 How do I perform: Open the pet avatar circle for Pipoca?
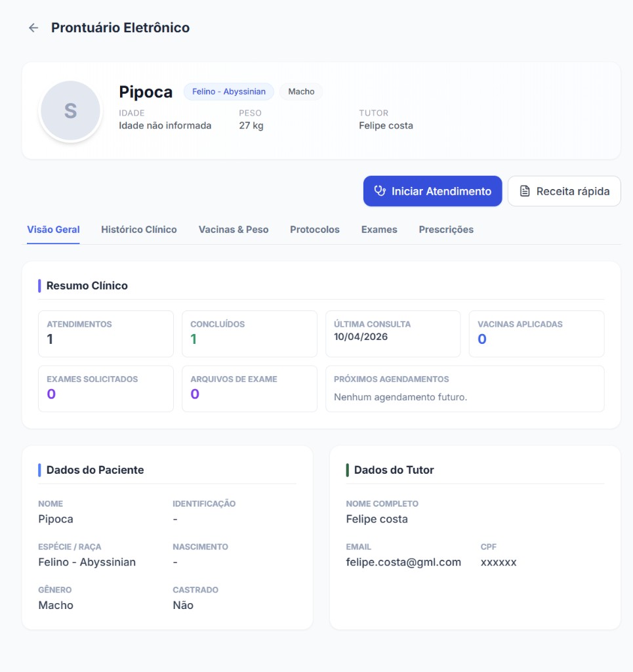pyautogui.click(x=71, y=110)
